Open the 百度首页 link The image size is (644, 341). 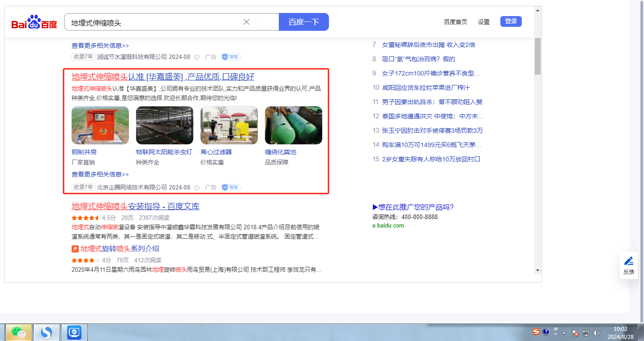pos(456,22)
